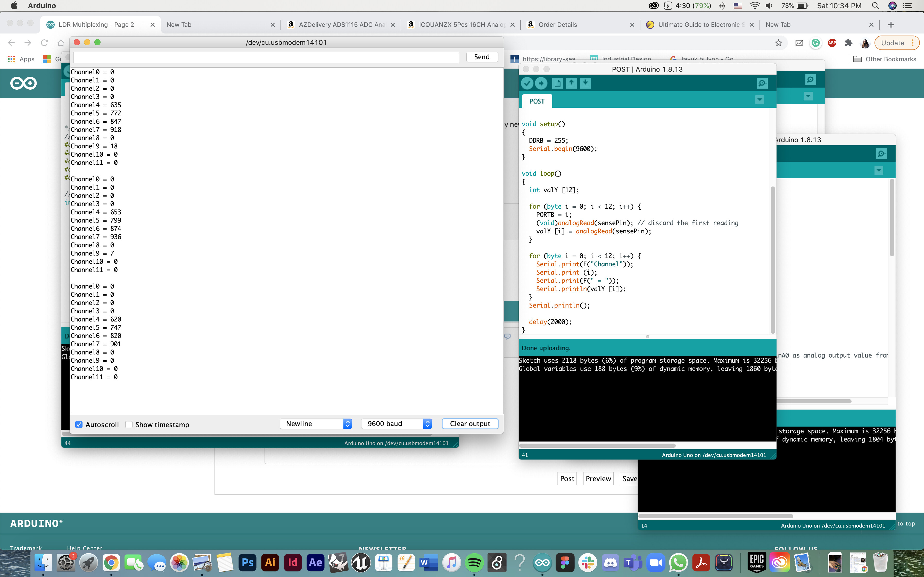Open Spotify from the Dock
Screen dimensions: 924x577
click(x=475, y=563)
